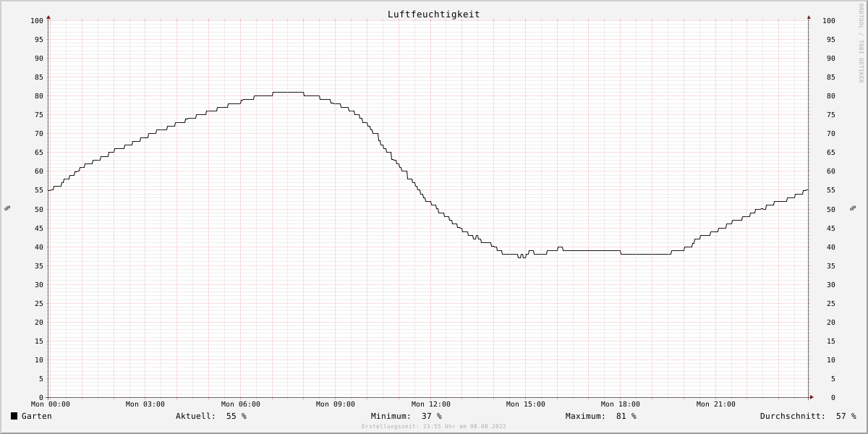The height and width of the screenshot is (434, 868).
Task: Click the 35 label on the left axis
Action: tap(39, 265)
